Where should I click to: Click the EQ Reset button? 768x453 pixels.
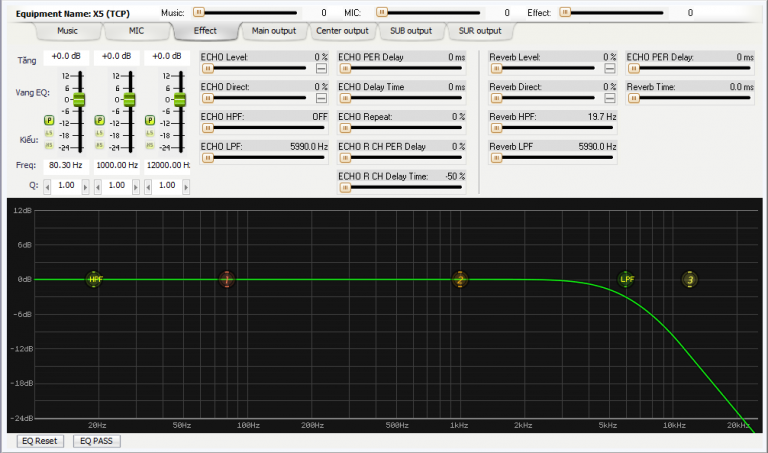coord(40,441)
